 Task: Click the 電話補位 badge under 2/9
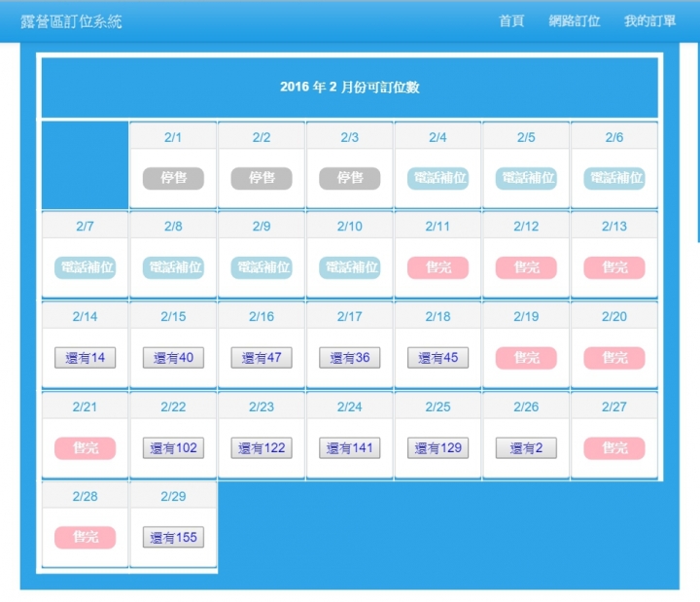pos(262,267)
